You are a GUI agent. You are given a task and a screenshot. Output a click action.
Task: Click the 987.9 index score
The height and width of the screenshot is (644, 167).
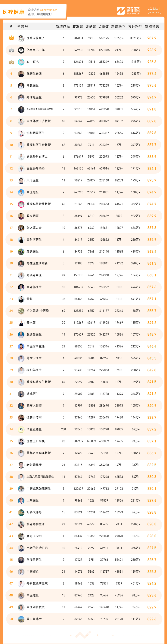152,38
